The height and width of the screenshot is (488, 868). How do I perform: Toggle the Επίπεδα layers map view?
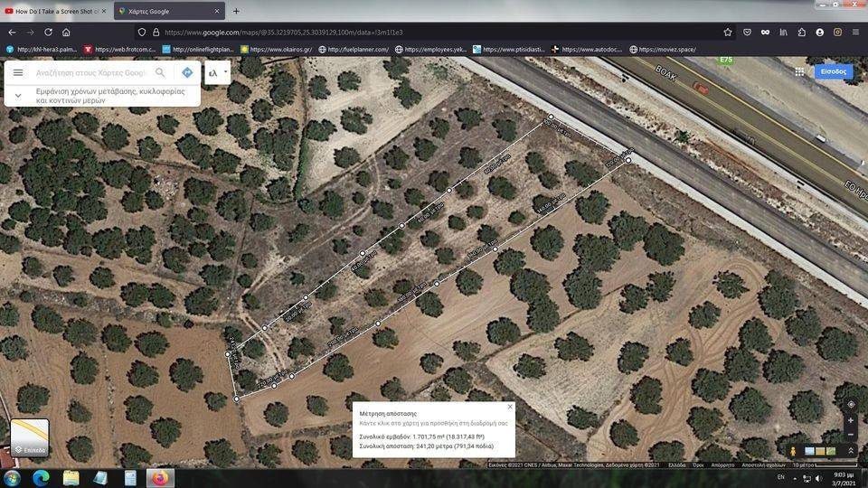30,437
